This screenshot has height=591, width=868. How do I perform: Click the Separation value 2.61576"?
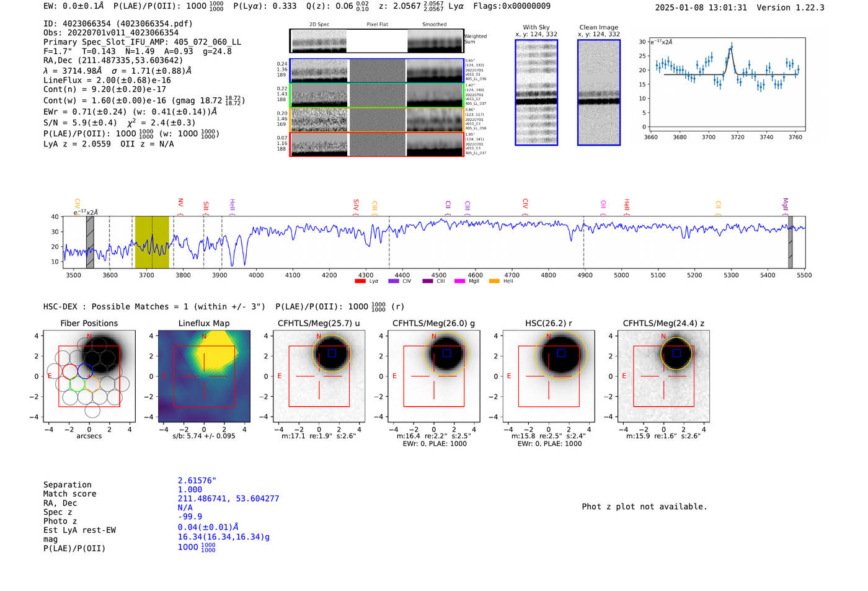point(197,481)
